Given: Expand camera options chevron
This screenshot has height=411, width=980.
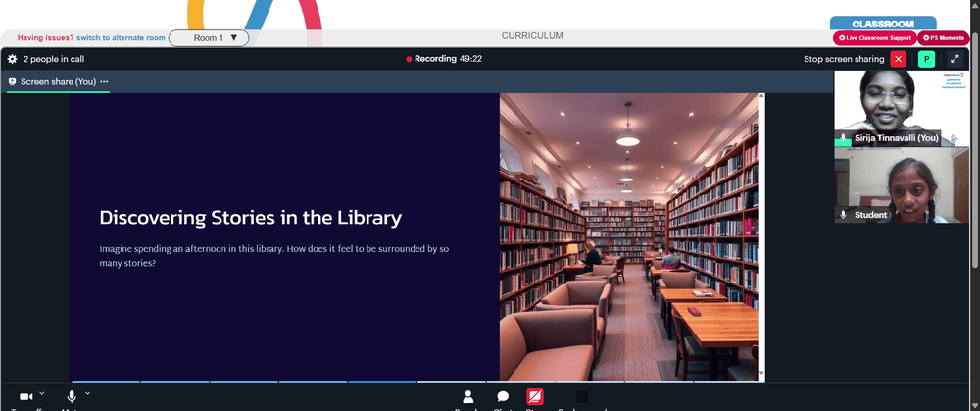Looking at the screenshot, I should coord(42,393).
